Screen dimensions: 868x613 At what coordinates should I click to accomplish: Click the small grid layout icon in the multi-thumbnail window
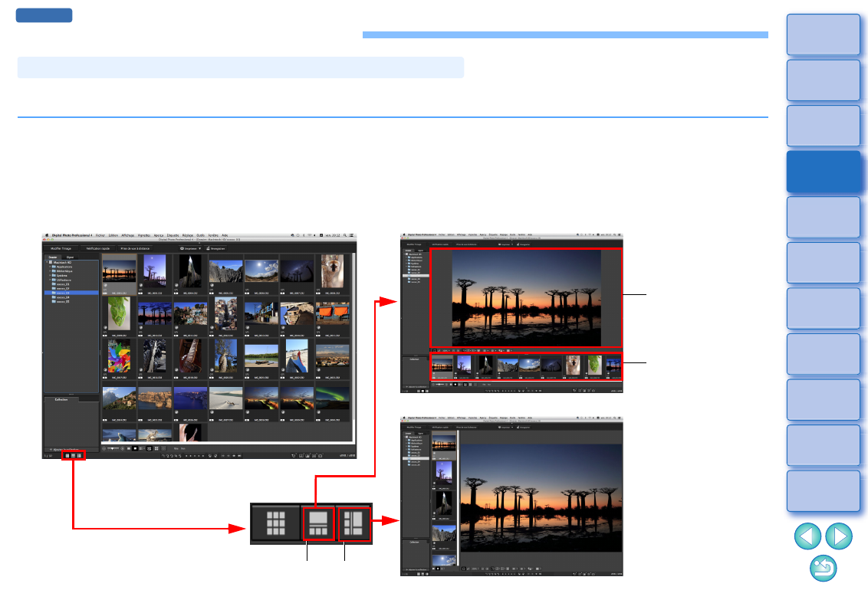click(x=67, y=456)
